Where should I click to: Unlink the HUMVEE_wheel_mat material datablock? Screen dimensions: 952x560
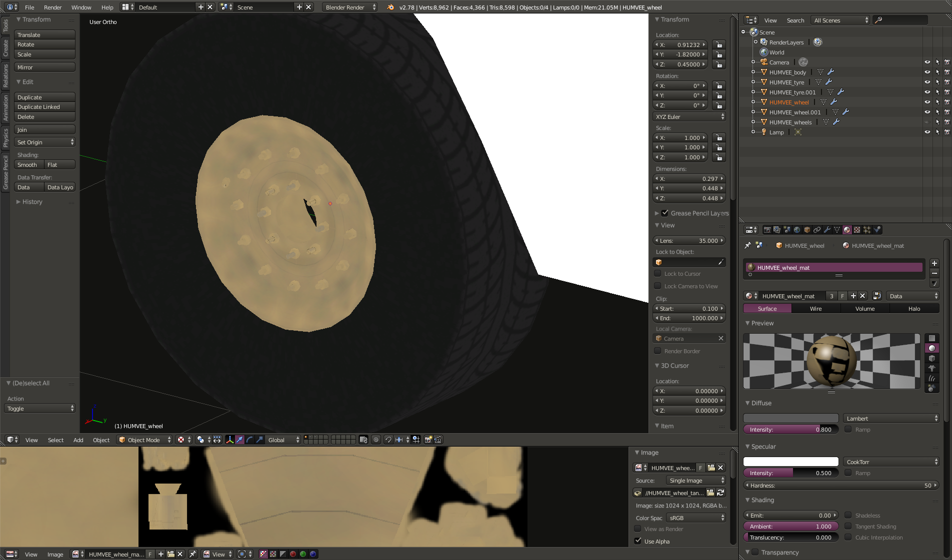pos(862,296)
